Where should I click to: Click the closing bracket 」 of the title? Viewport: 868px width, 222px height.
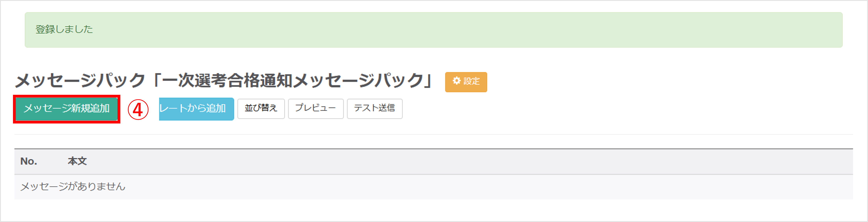click(428, 81)
